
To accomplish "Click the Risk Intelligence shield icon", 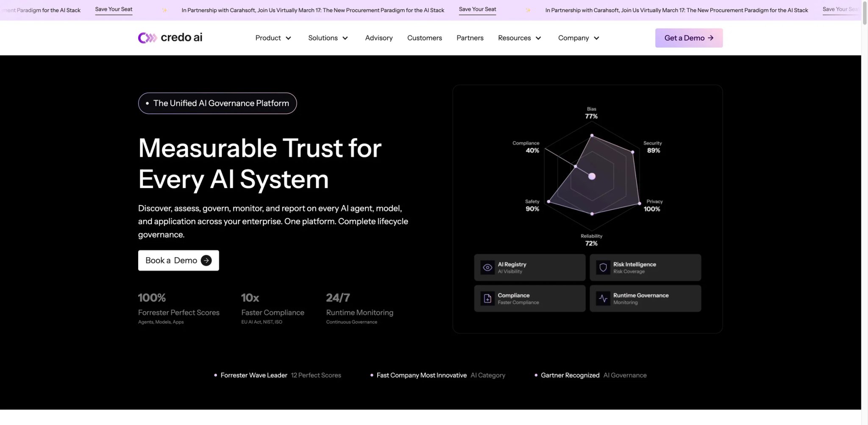I will (603, 267).
